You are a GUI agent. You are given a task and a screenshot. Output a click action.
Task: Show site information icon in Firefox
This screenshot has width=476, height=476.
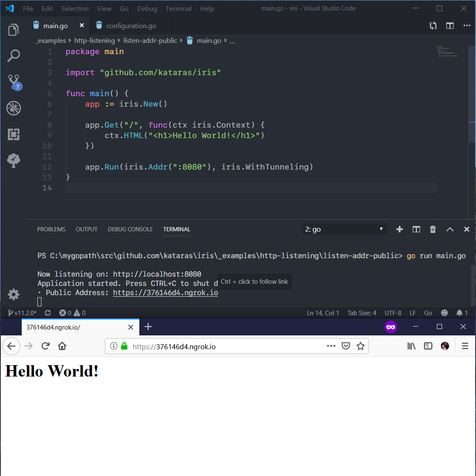coord(113,346)
